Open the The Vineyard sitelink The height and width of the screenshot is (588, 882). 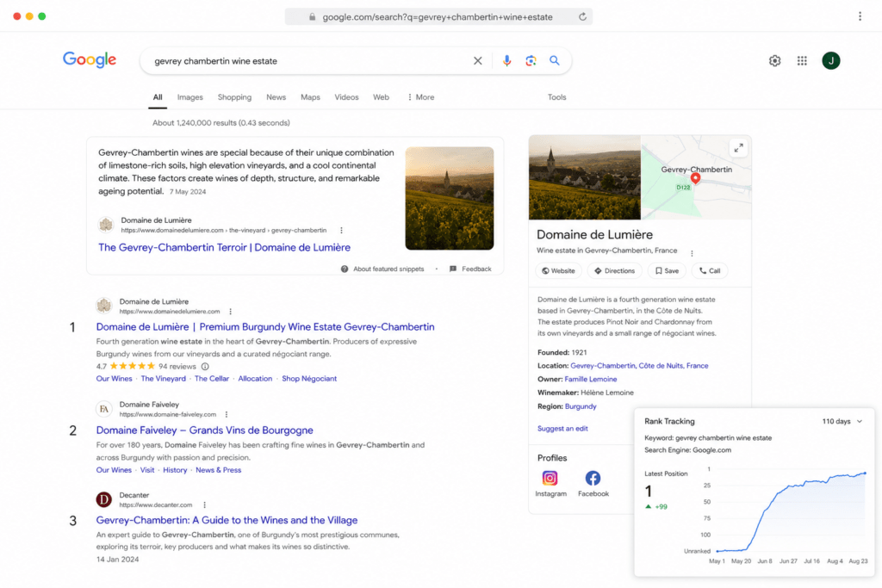pos(163,379)
